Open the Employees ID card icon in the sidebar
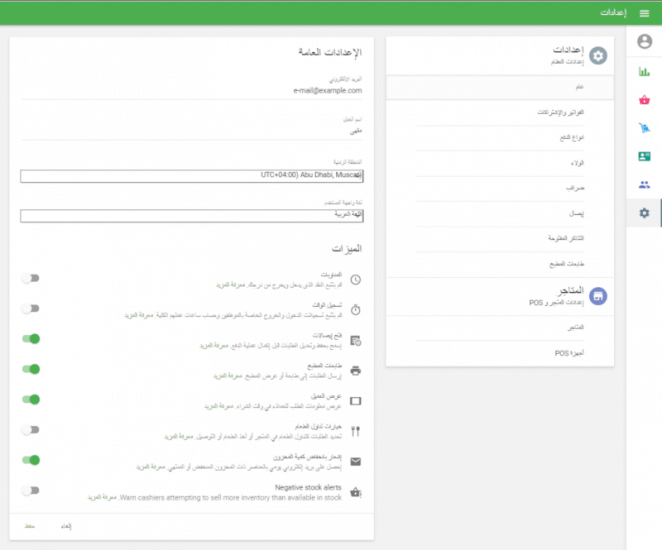Image resolution: width=662 pixels, height=550 pixels. tap(644, 156)
